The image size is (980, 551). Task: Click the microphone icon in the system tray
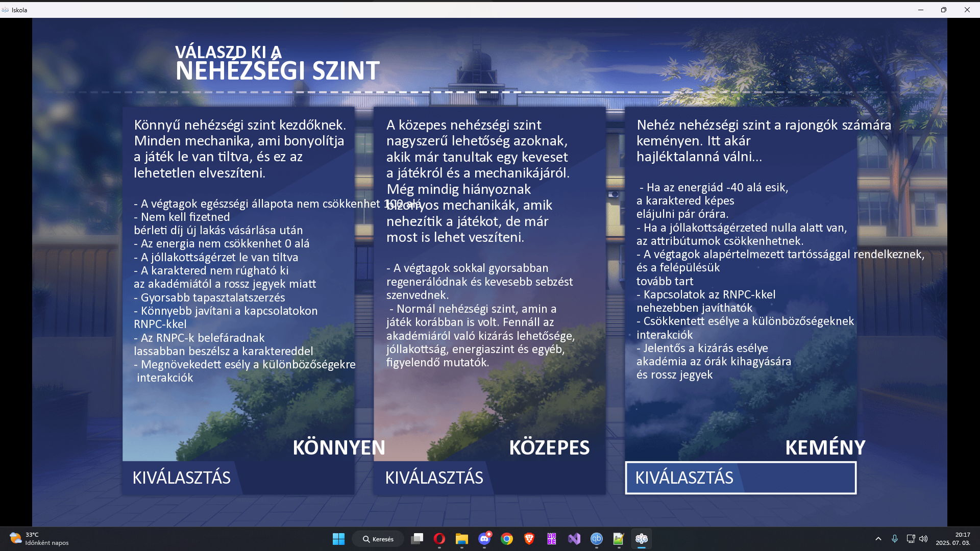pos(895,539)
